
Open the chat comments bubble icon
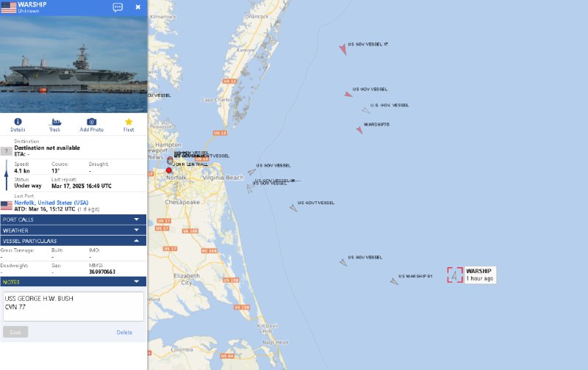coord(118,7)
